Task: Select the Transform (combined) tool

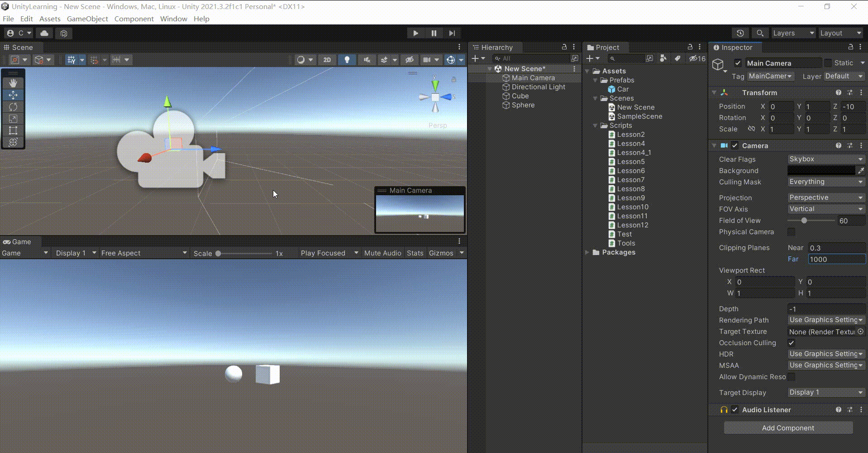Action: [13, 142]
